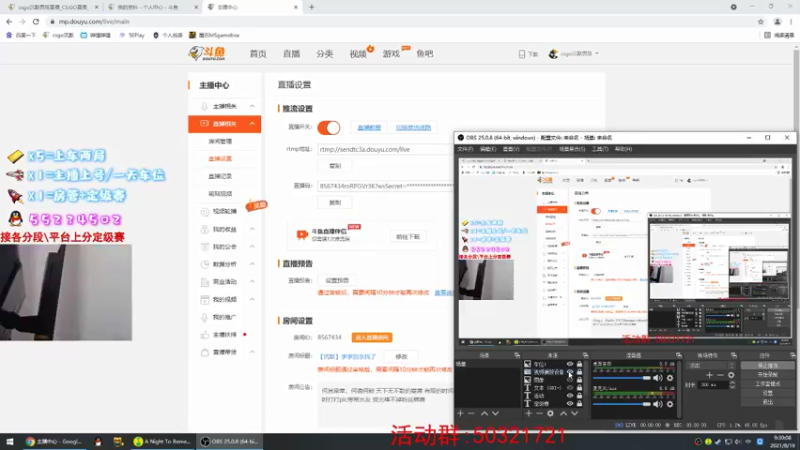Viewport: 800px width, 450px height.
Task: Expand the 我的公会 sidebar section
Action: click(252, 246)
